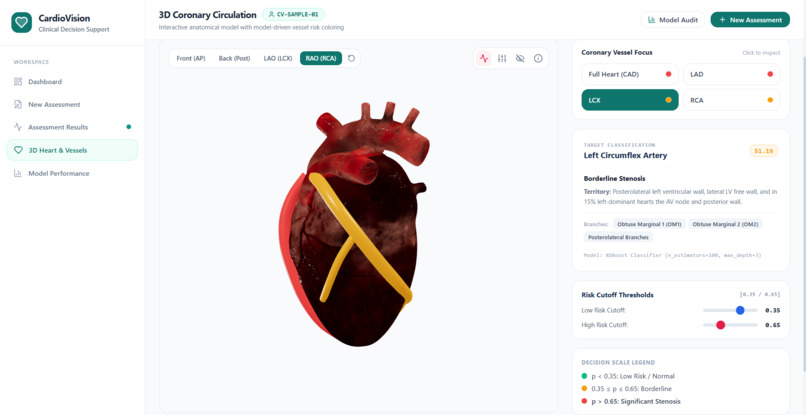Click the Assessment Results pulse icon

(x=18, y=127)
